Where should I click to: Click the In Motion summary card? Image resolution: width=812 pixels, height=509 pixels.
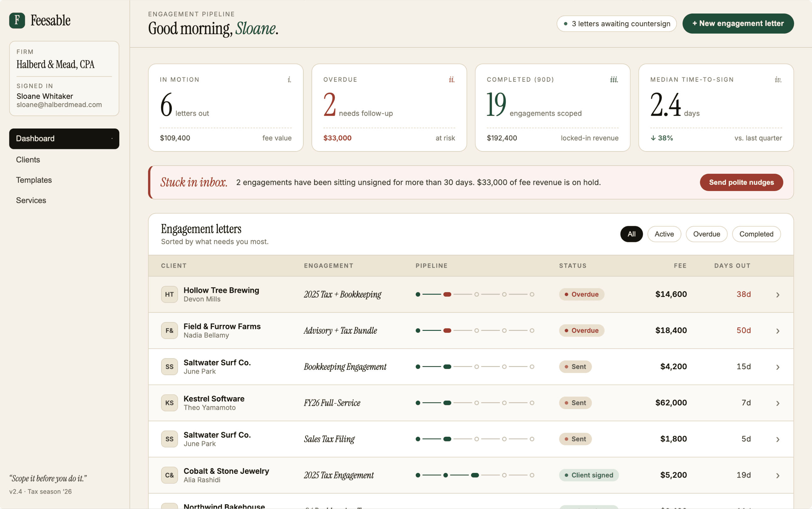click(226, 108)
